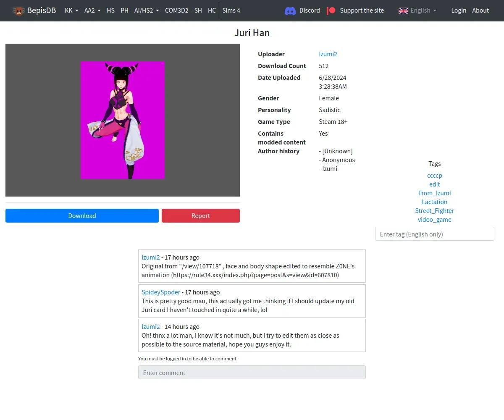
Task: Open the Discord icon link
Action: [290, 10]
